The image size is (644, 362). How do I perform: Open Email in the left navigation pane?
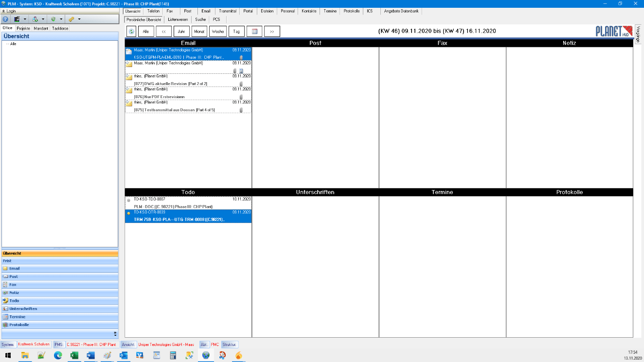click(15, 268)
